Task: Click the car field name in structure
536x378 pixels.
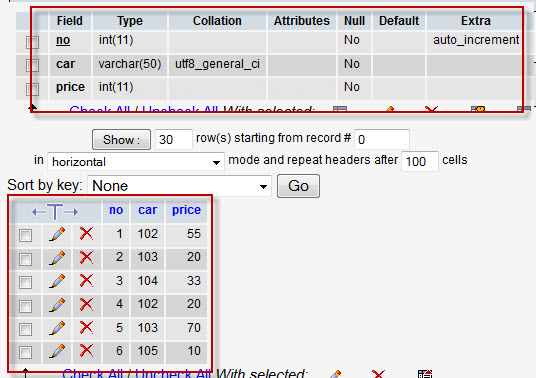Action: coord(65,64)
